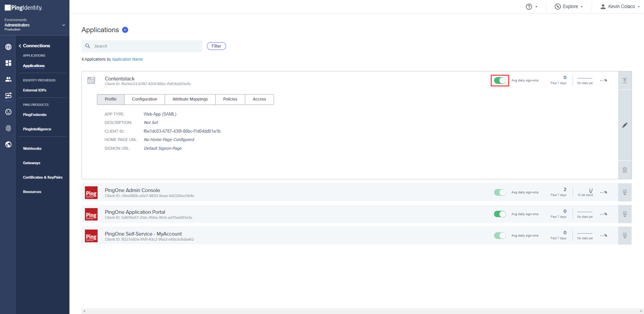Click the search magnifier icon
Image resolution: width=644 pixels, height=314 pixels.
click(x=88, y=46)
